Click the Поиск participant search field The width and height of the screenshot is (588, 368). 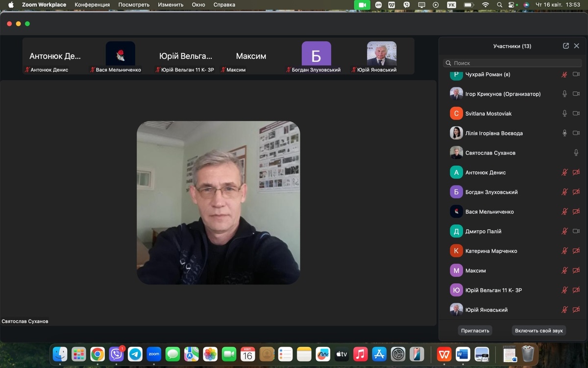(x=512, y=63)
